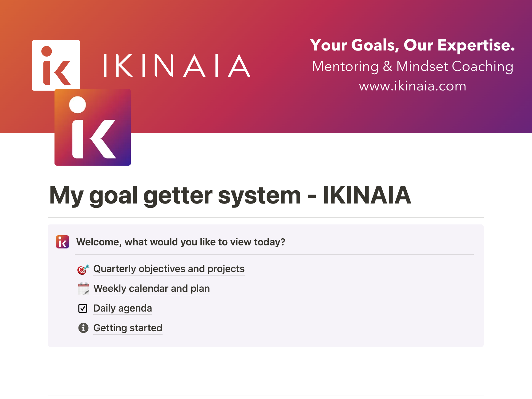Open the Getting started page
Screen dimensions: 532x399
pyautogui.click(x=128, y=328)
